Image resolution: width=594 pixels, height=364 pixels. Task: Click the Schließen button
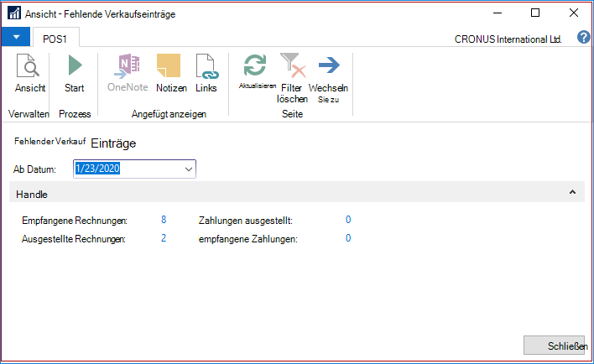554,346
